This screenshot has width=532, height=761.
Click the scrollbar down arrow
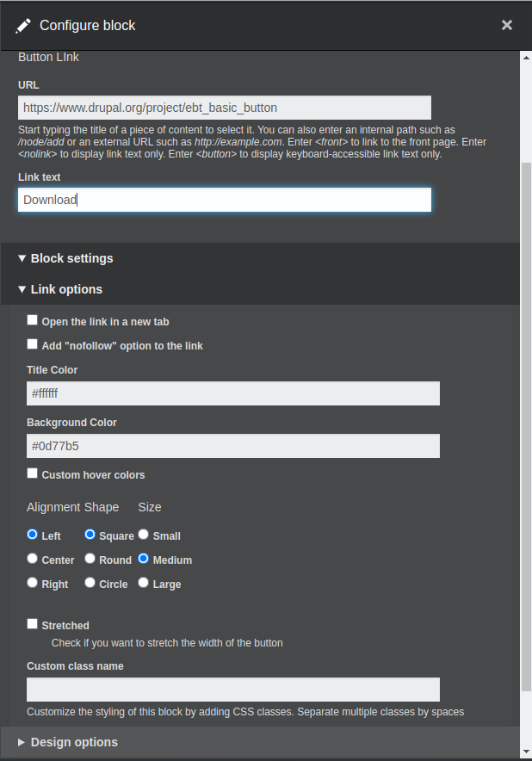tap(526, 752)
